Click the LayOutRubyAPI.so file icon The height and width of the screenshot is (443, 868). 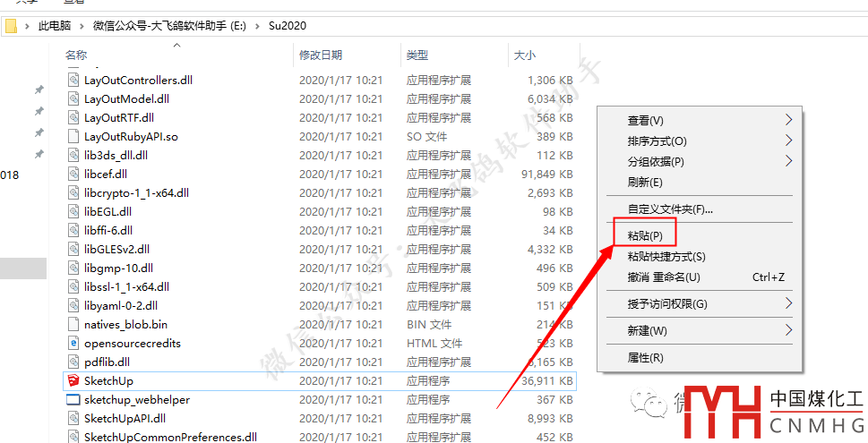pos(73,137)
